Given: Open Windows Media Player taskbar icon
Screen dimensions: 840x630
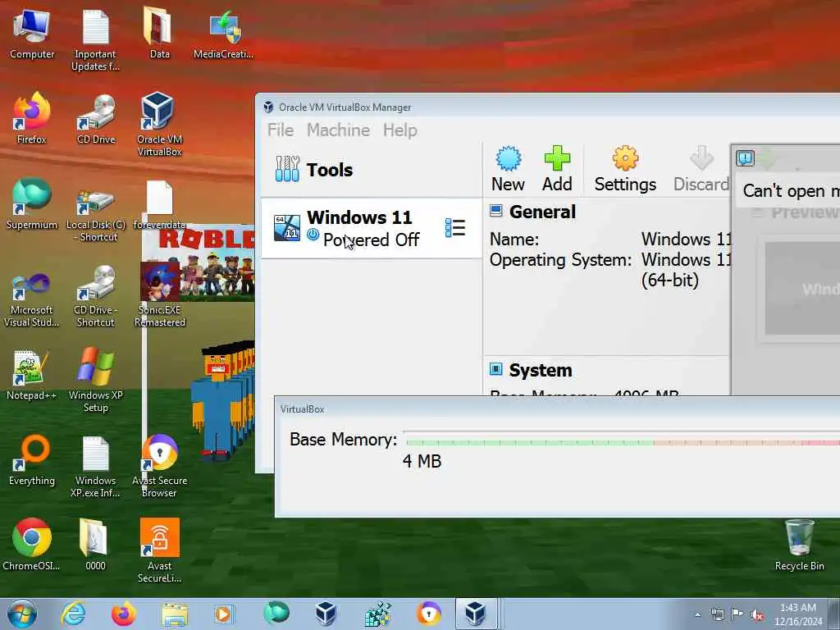Looking at the screenshot, I should click(x=223, y=614).
